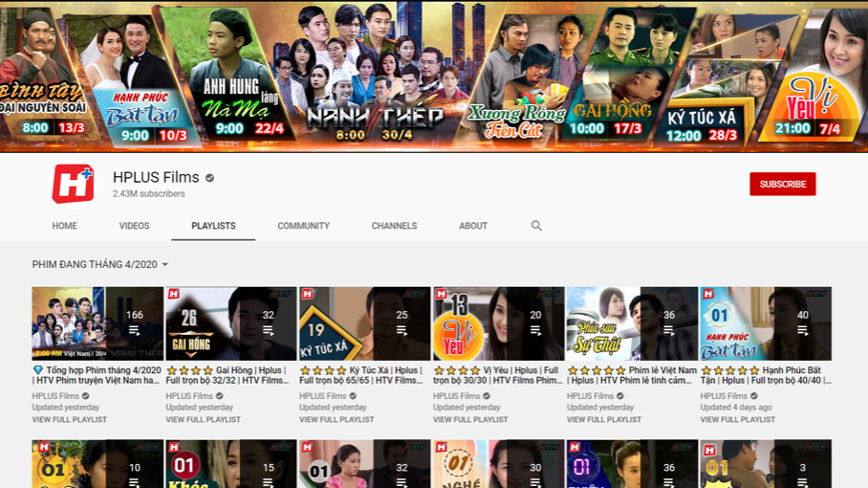View full playlist for Ký Túc Xá

click(336, 420)
